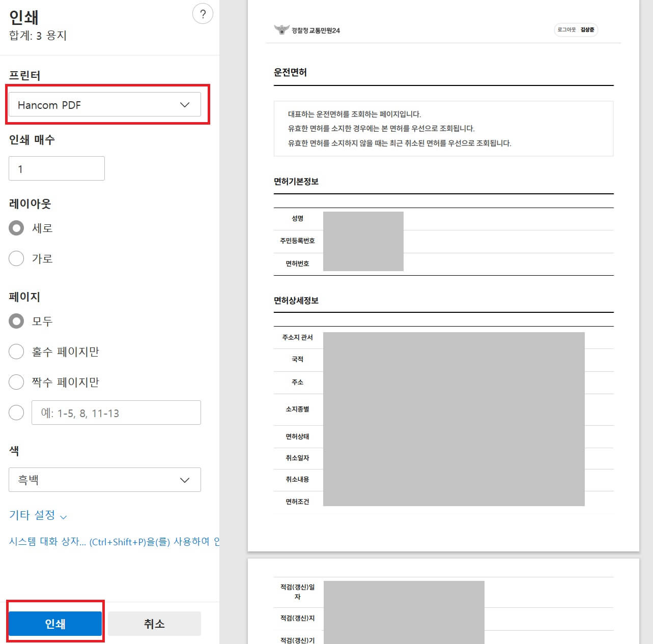Click the page range example input box

(116, 413)
